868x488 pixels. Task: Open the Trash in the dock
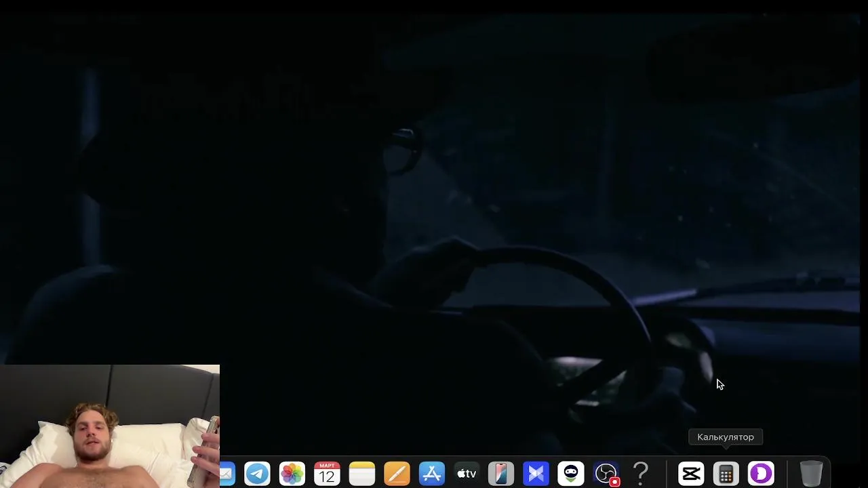tap(811, 473)
